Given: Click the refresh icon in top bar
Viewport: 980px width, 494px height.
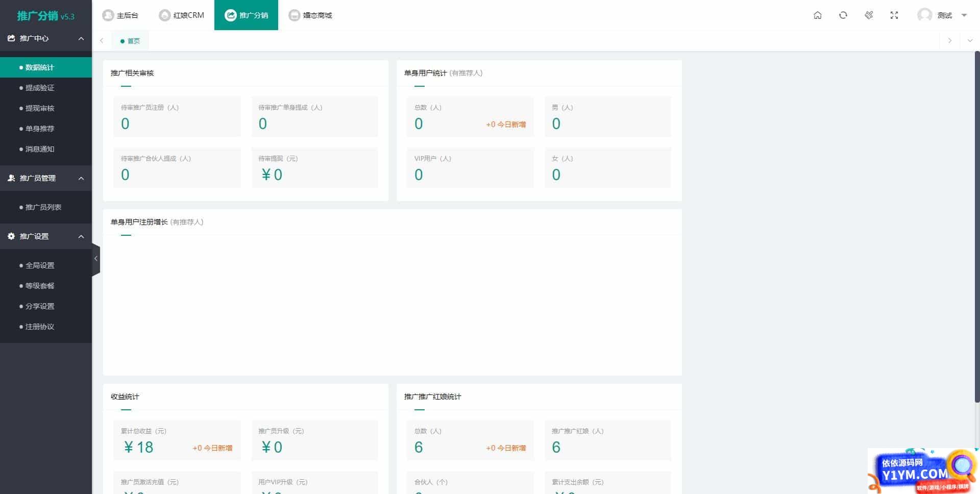Looking at the screenshot, I should pyautogui.click(x=843, y=15).
